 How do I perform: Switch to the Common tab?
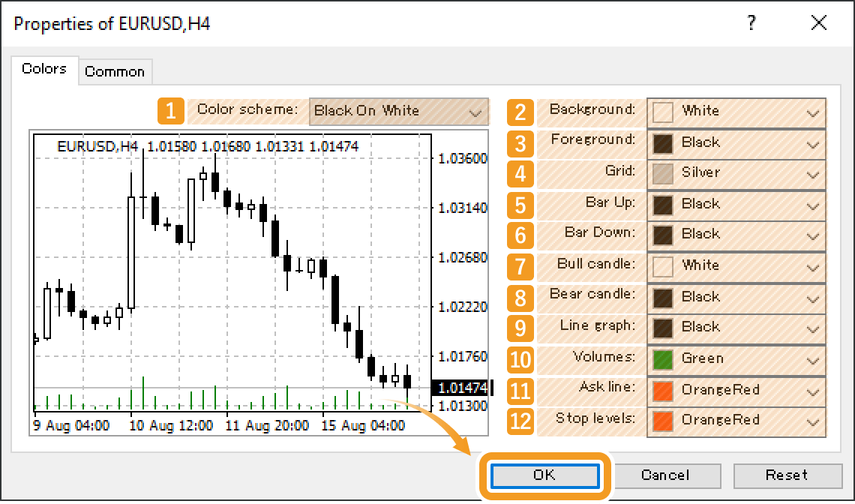click(x=115, y=71)
